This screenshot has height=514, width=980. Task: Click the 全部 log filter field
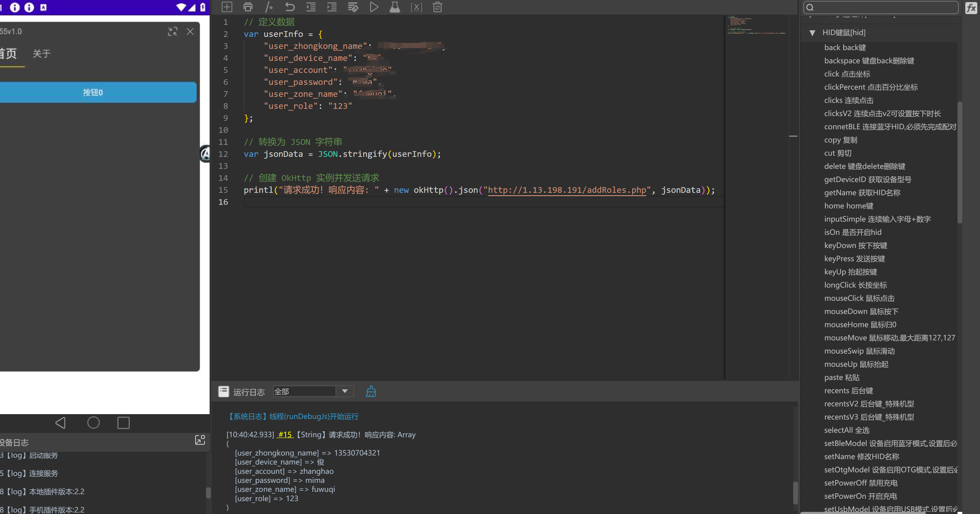(x=304, y=391)
